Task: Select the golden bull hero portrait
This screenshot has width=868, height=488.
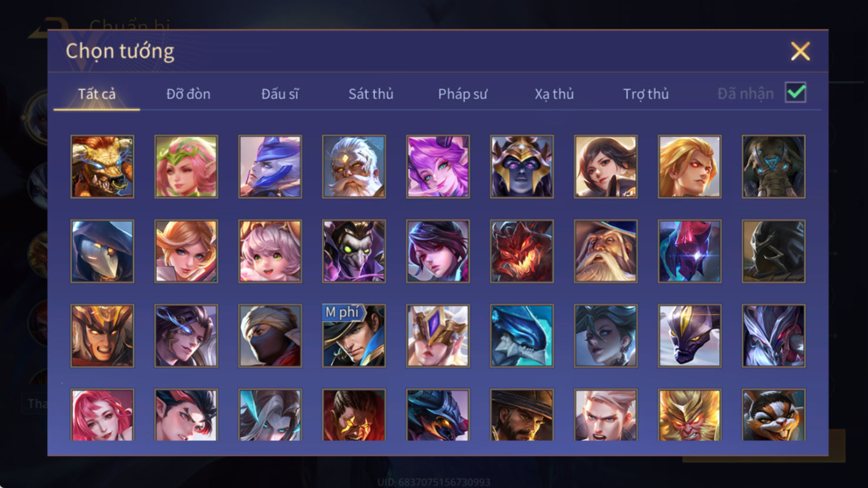Action: click(x=102, y=166)
